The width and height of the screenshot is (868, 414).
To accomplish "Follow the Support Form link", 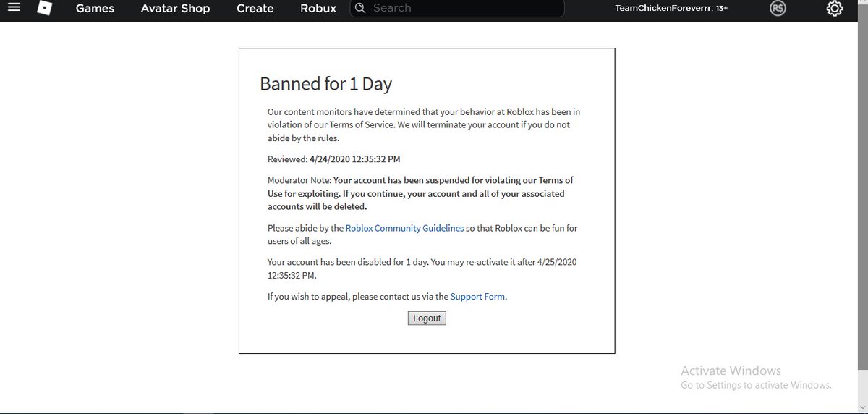I will [x=477, y=297].
